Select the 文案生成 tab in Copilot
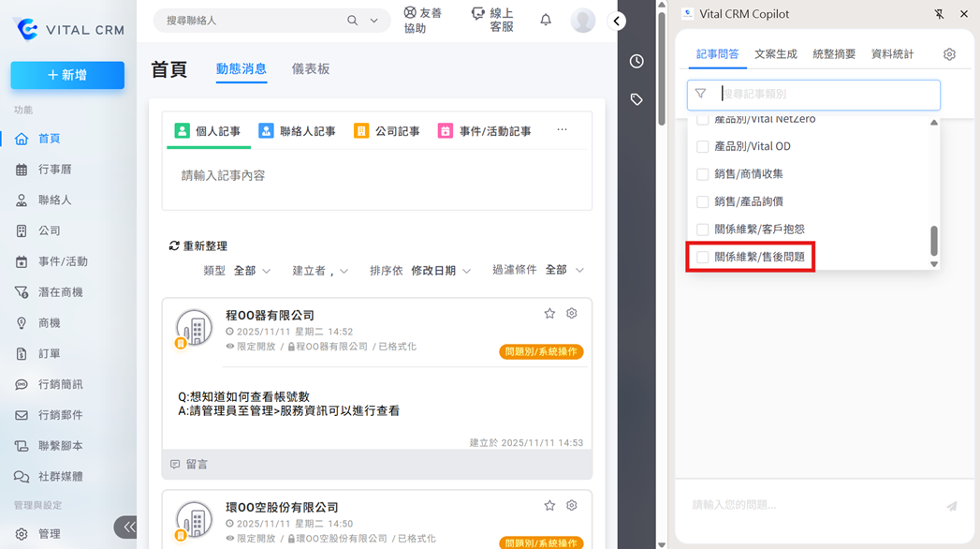The width and height of the screenshot is (980, 549). pyautogui.click(x=775, y=54)
